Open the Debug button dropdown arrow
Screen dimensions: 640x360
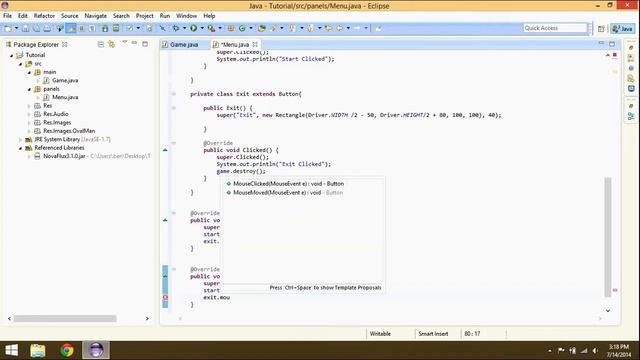pyautogui.click(x=184, y=28)
